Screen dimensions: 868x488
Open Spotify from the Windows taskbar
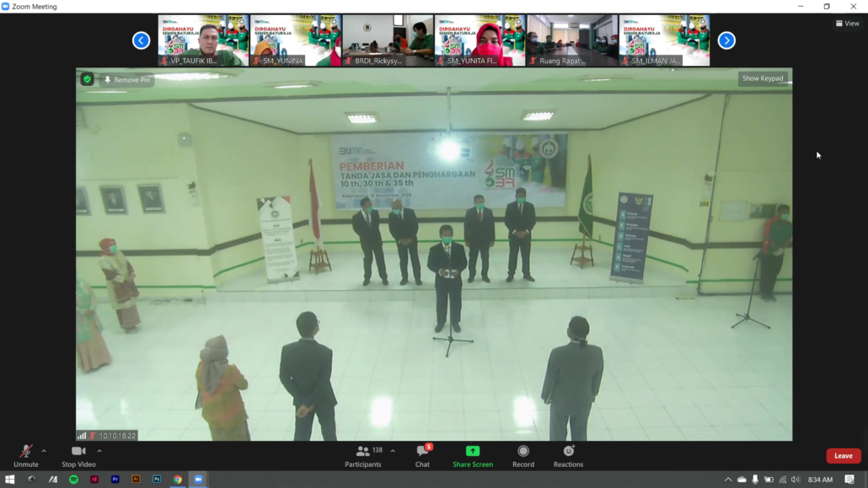coord(73,480)
